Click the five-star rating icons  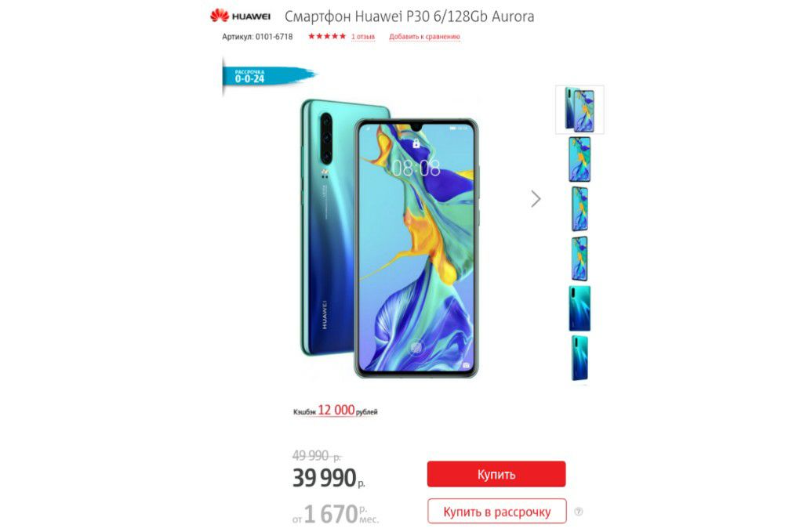[327, 36]
